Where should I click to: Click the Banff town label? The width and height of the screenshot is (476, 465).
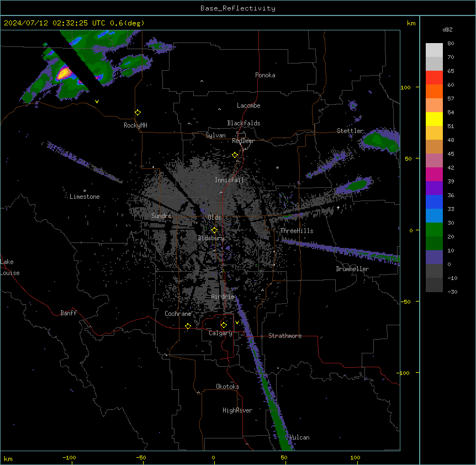(x=68, y=313)
